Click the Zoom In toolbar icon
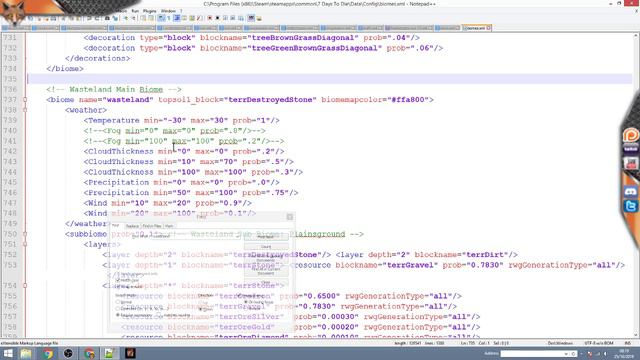The height and width of the screenshot is (360, 640). point(126,18)
